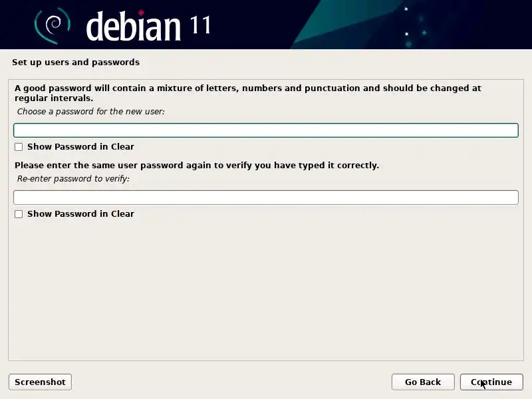
Task: Click the Show Password in Clear label under first field
Action: click(x=80, y=146)
